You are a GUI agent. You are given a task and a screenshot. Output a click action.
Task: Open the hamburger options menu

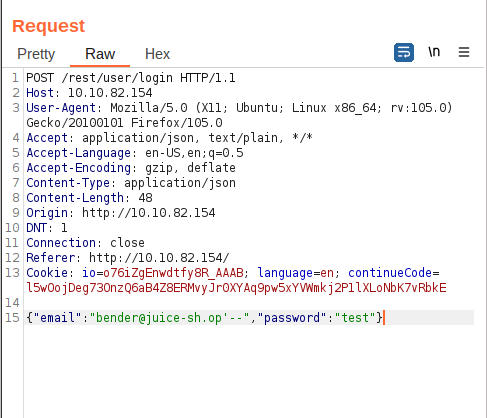click(464, 52)
